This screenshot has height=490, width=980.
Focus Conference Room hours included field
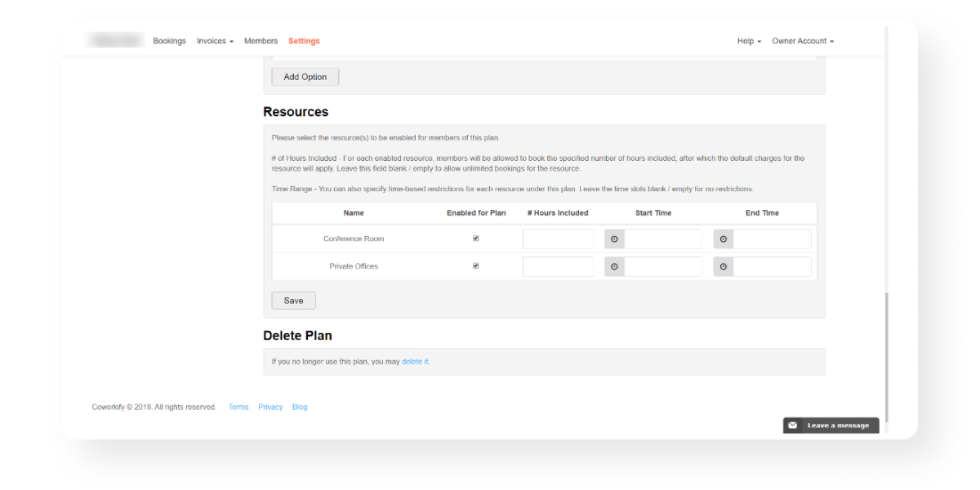click(x=559, y=239)
